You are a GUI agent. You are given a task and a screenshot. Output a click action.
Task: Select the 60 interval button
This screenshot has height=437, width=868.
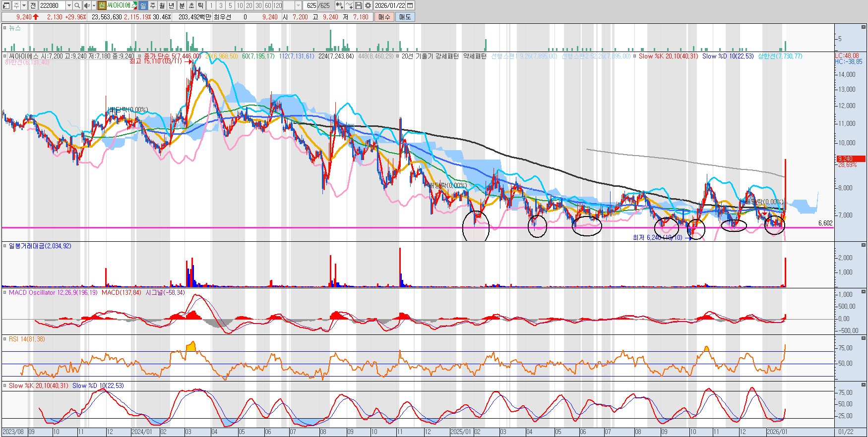268,5
